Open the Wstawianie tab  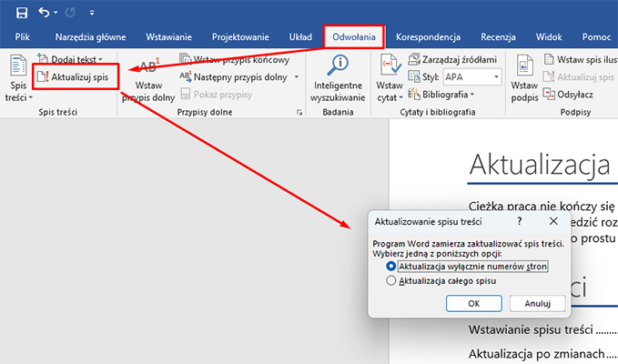[168, 37]
